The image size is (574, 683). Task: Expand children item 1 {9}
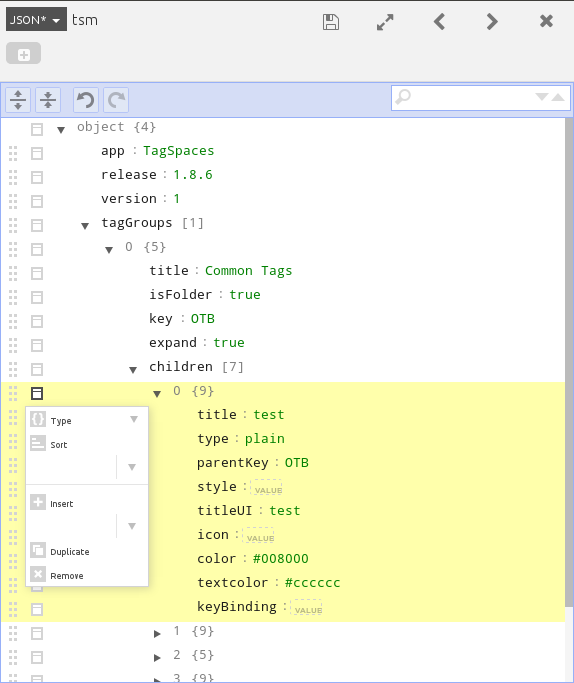(x=157, y=634)
